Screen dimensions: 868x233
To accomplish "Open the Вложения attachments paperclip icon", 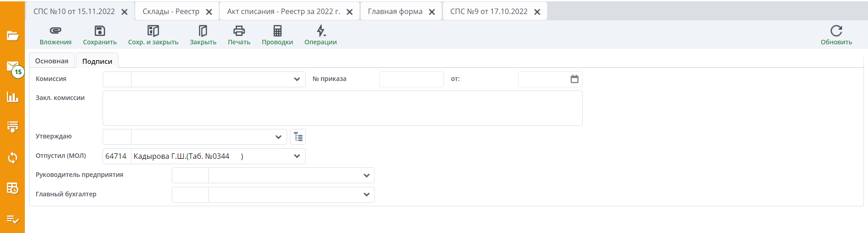I will 55,31.
